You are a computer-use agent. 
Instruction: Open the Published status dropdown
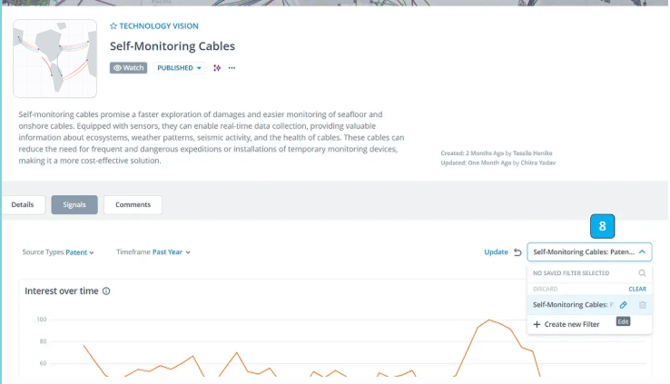(179, 68)
